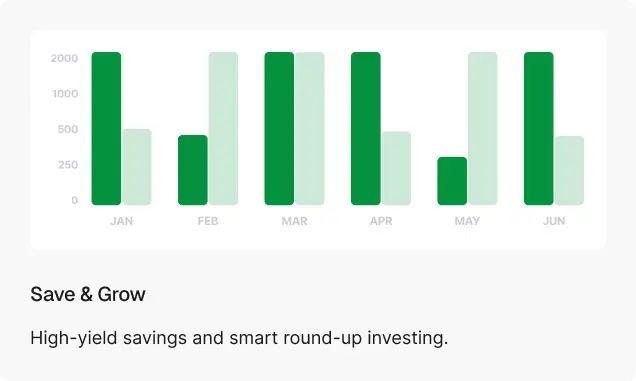The width and height of the screenshot is (636, 381).
Task: Click the 0 y-axis label
Action: click(x=75, y=200)
